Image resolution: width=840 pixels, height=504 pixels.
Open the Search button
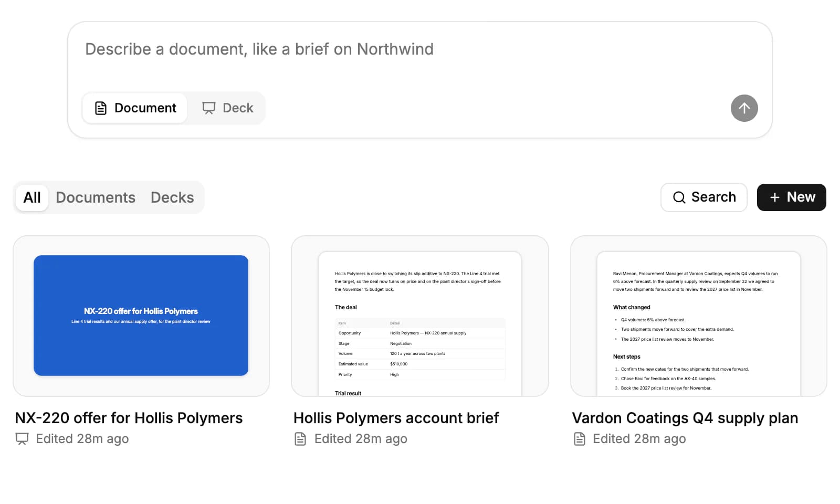pos(703,197)
